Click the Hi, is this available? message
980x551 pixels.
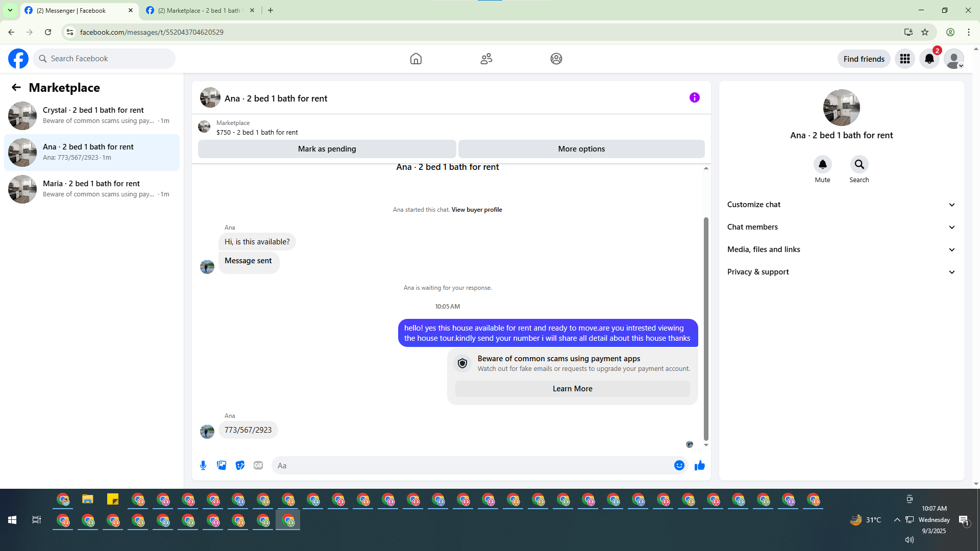(x=257, y=242)
